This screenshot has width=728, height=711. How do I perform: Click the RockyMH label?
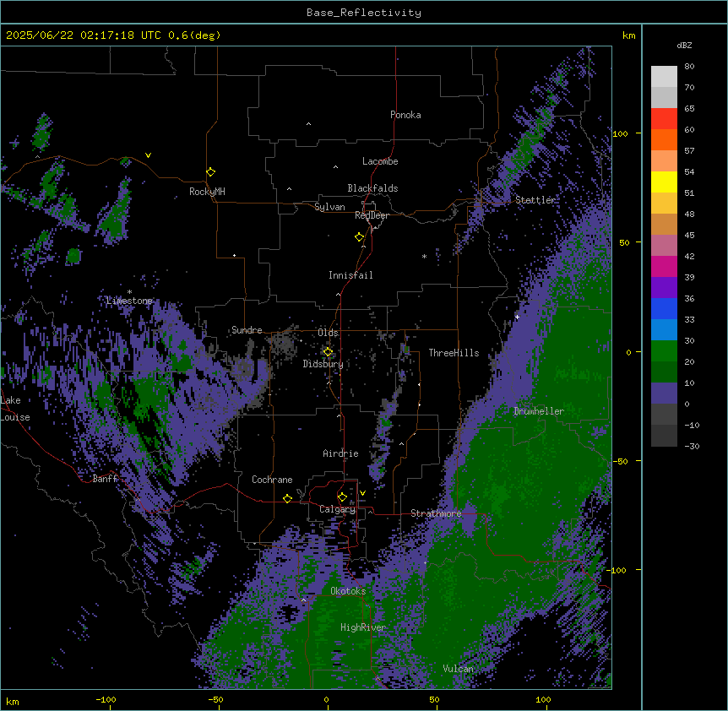coord(207,192)
